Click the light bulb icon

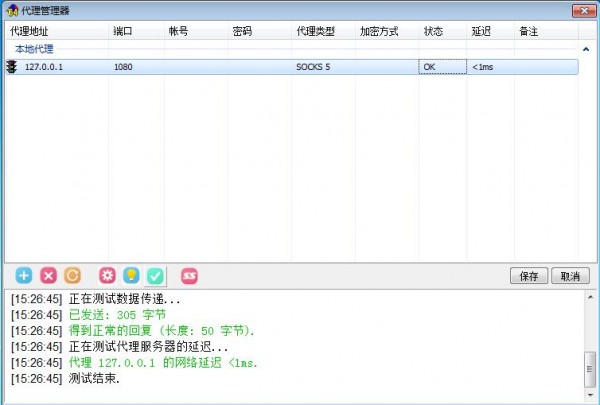click(131, 276)
